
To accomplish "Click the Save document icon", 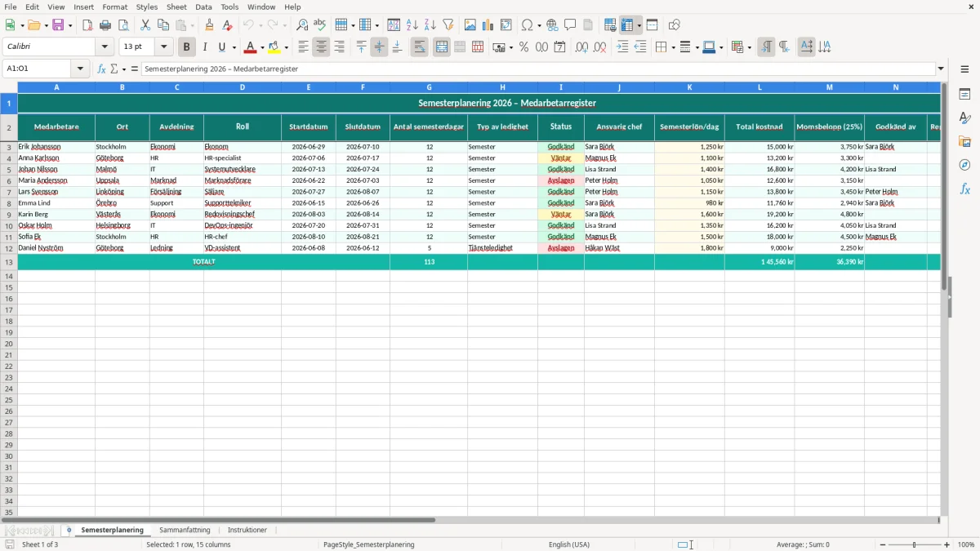I will click(x=58, y=25).
